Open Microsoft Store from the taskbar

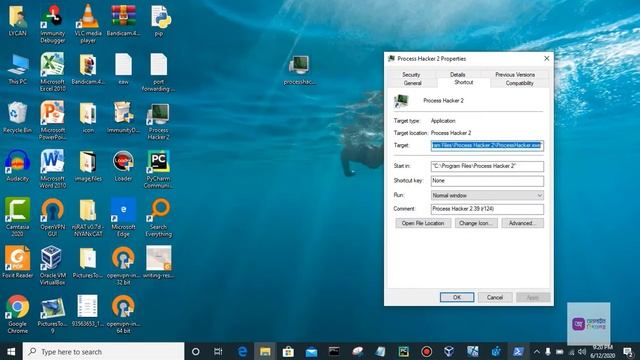[288, 351]
